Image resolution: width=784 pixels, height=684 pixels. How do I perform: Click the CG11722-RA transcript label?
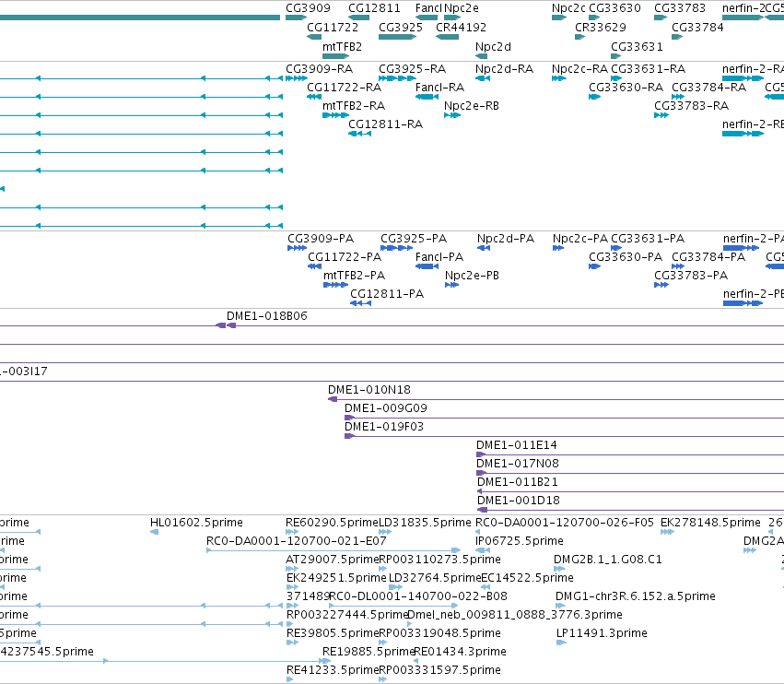click(x=344, y=88)
